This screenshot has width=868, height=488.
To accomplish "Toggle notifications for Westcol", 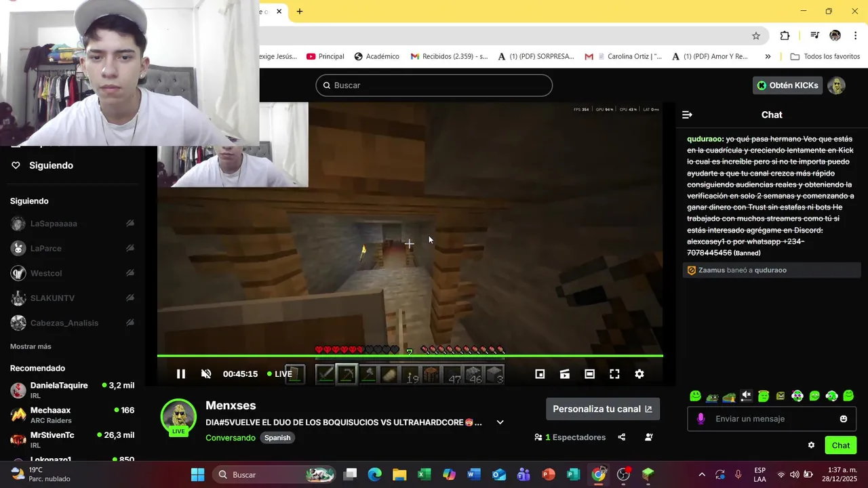I will tap(130, 273).
